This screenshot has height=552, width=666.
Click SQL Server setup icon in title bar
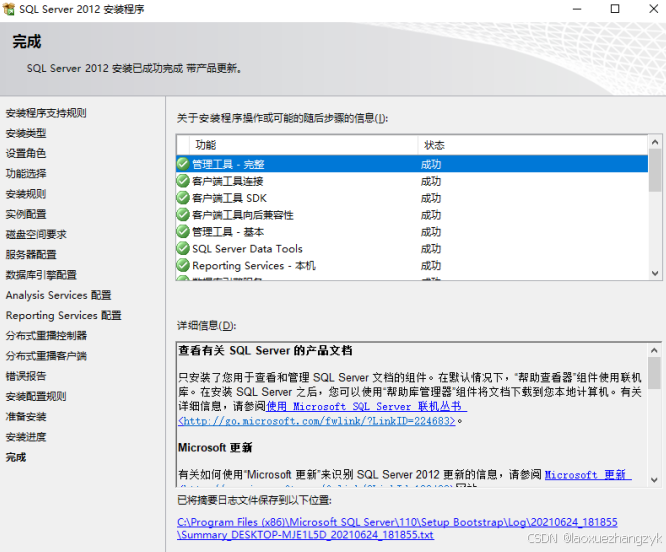click(x=8, y=9)
